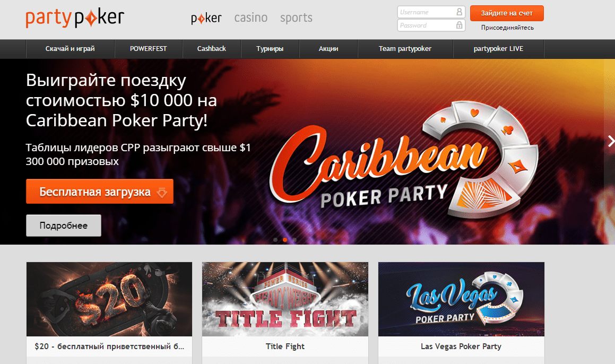
Task: Open the POWERFEST menu item
Action: coord(148,49)
